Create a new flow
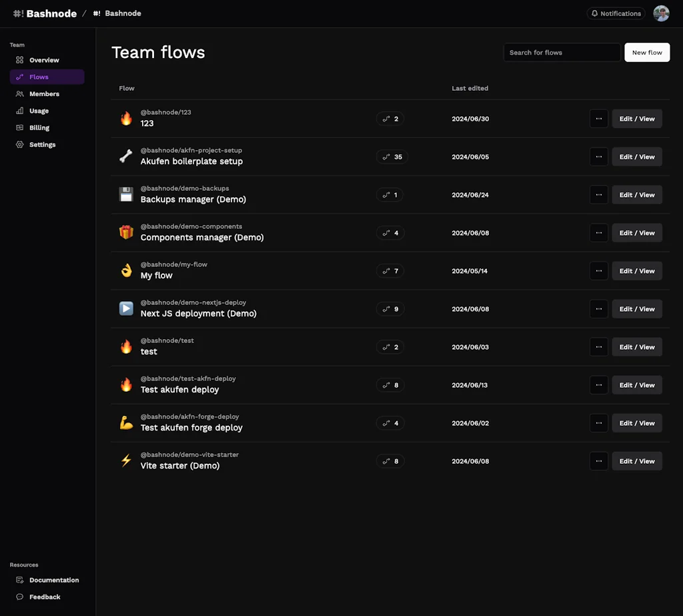 [646, 52]
